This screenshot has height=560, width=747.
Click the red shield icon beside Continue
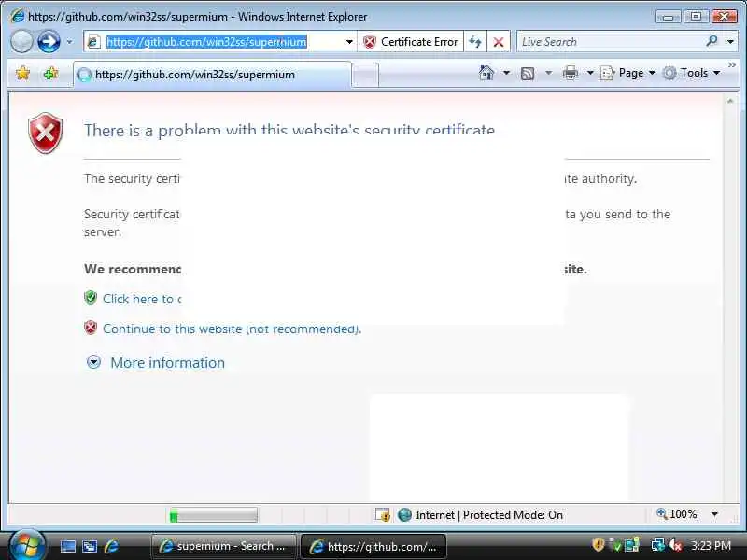tap(91, 328)
